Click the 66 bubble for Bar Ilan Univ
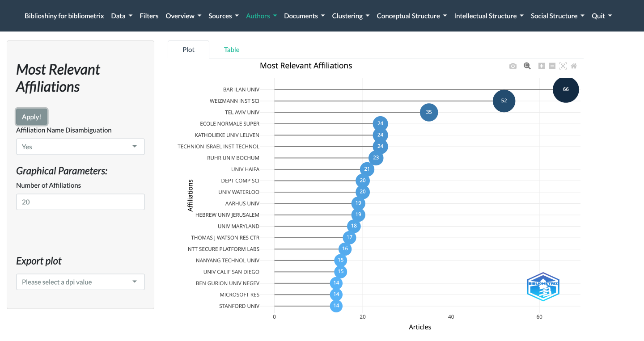The height and width of the screenshot is (341, 644). pyautogui.click(x=566, y=89)
